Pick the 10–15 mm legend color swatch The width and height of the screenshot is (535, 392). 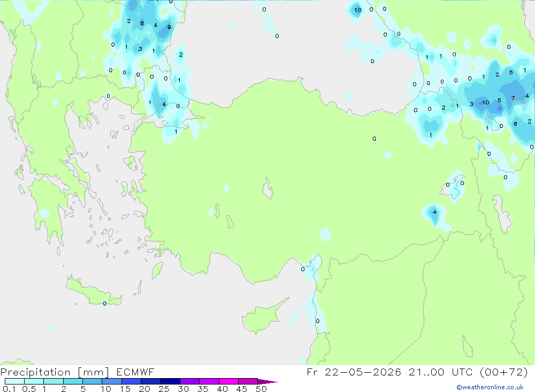point(112,381)
